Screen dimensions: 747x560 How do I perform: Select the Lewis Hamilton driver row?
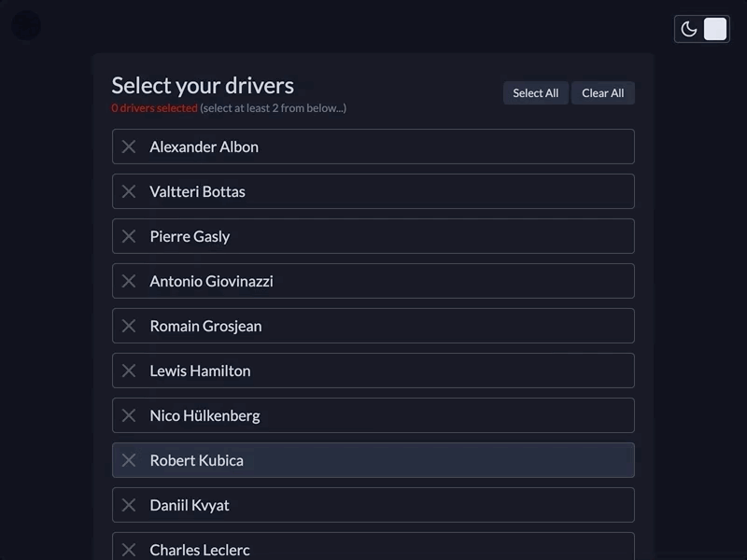[373, 371]
